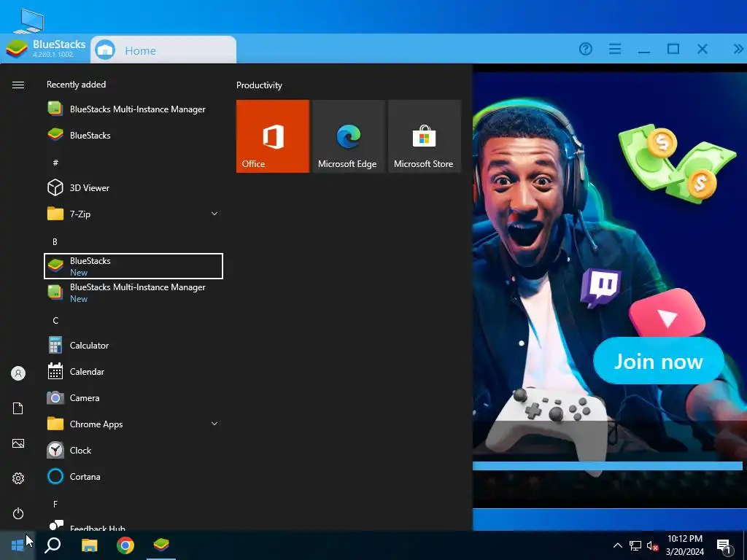Open the 3D Viewer app

click(133, 187)
